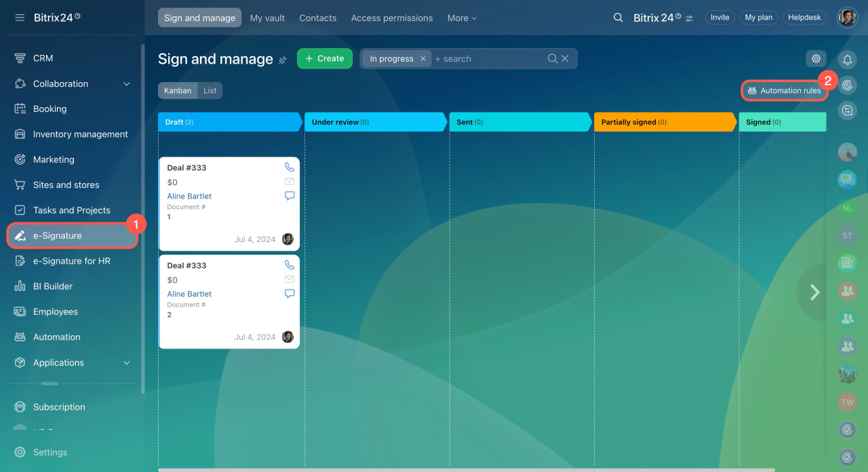Click the green Create button
868x472 pixels.
click(324, 59)
